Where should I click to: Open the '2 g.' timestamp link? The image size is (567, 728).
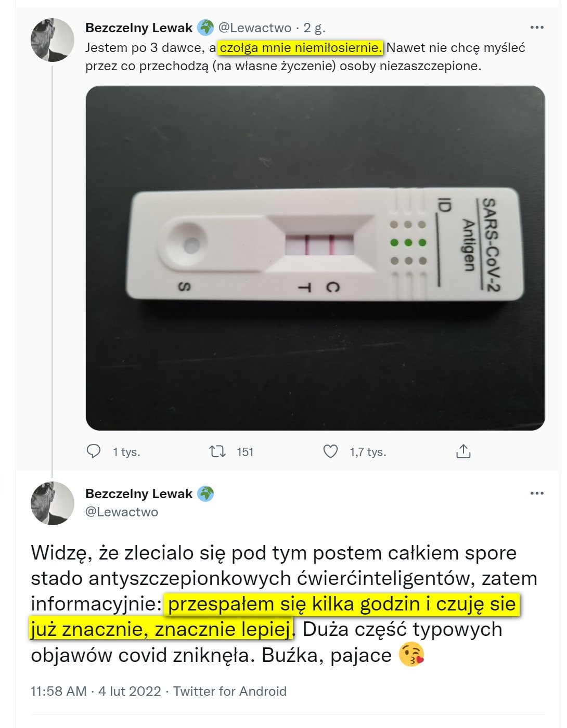(314, 27)
